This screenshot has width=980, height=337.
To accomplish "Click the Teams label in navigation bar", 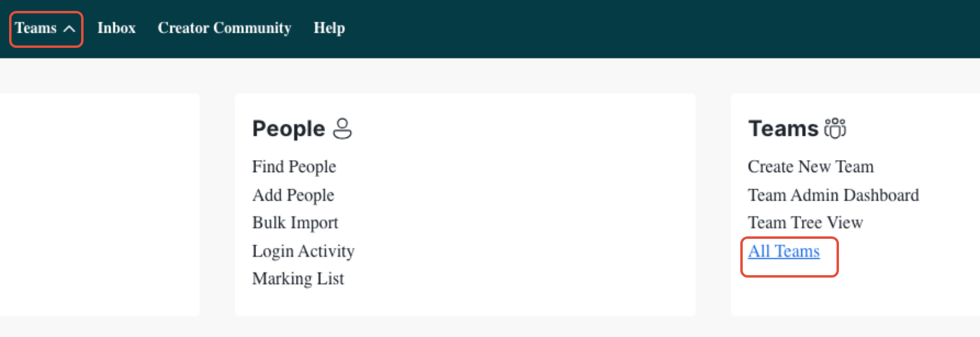I will (36, 28).
